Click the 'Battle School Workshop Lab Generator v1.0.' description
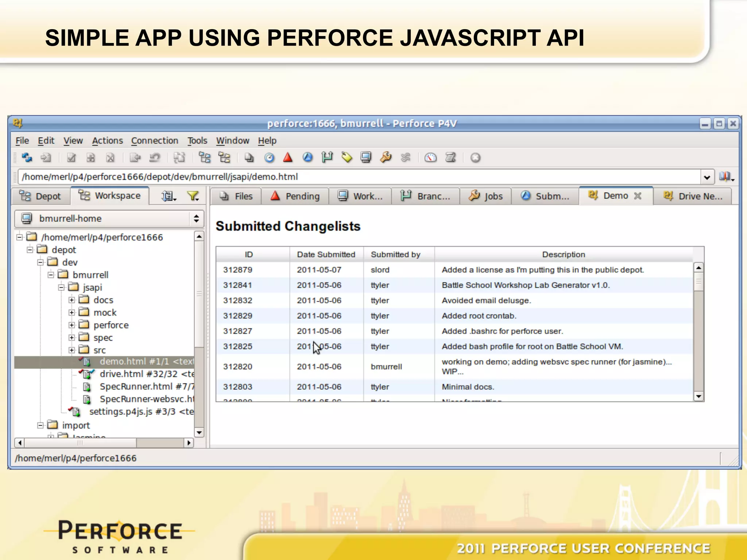 tap(526, 285)
